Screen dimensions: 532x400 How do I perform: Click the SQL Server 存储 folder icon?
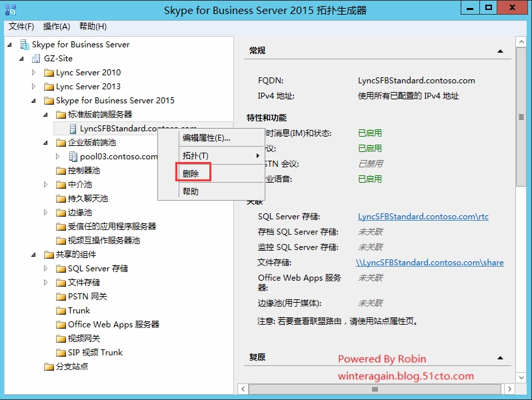click(61, 269)
